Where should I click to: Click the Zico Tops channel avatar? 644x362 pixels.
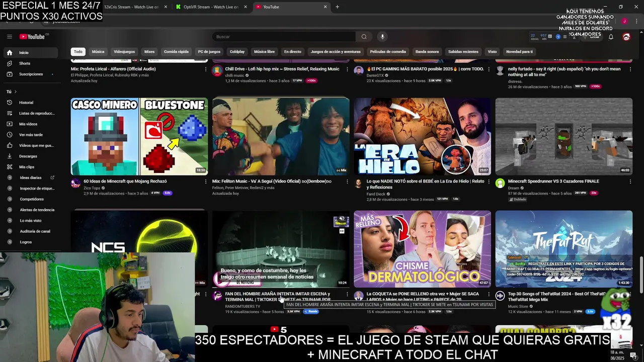(x=75, y=184)
